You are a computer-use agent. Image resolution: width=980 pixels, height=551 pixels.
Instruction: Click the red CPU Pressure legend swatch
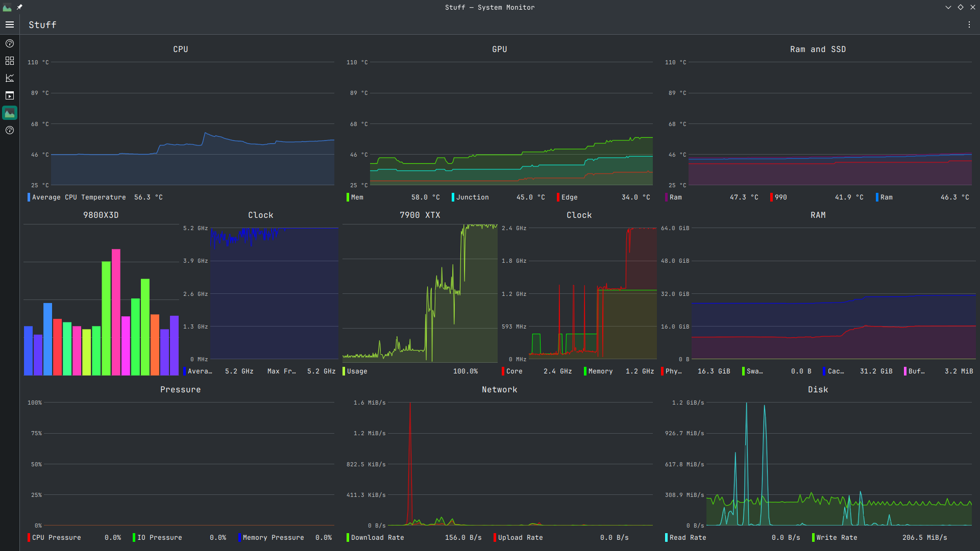29,538
